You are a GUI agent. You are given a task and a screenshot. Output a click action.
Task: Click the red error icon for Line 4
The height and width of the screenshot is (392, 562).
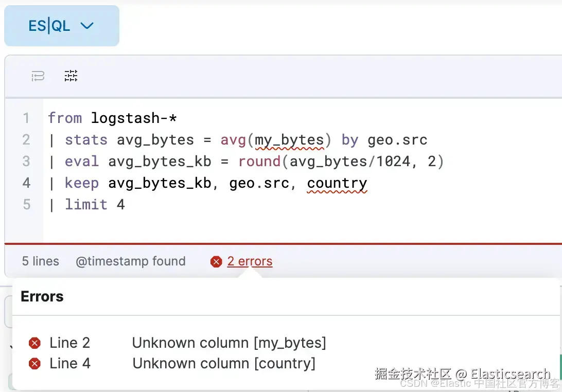34,364
